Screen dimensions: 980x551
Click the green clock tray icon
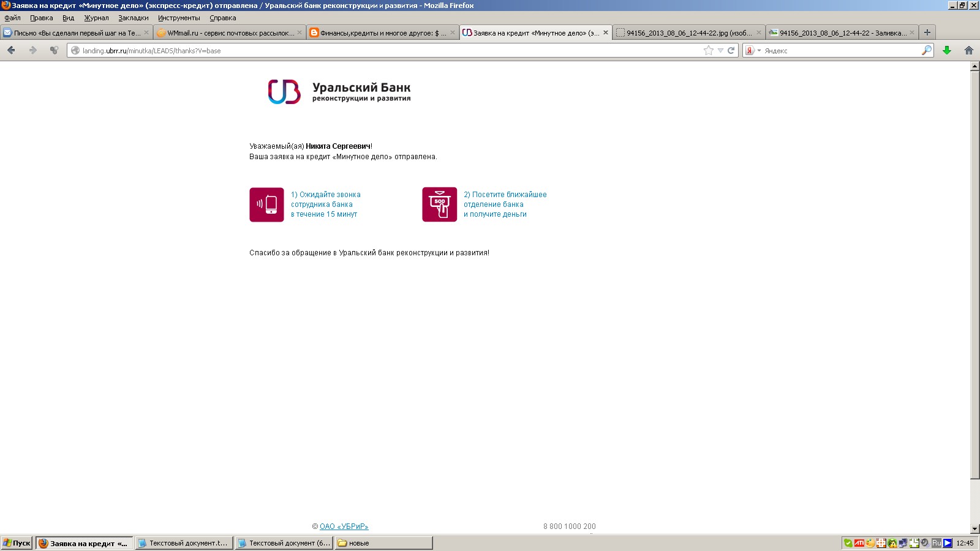914,543
